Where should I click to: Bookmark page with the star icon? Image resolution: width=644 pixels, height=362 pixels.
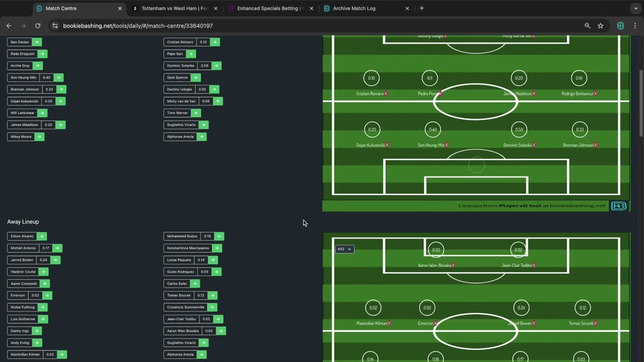click(600, 26)
